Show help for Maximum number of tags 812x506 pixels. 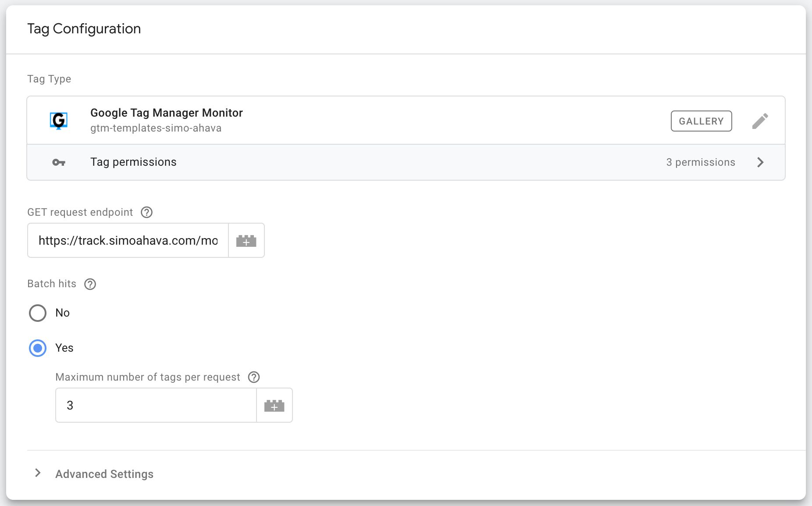click(x=254, y=377)
